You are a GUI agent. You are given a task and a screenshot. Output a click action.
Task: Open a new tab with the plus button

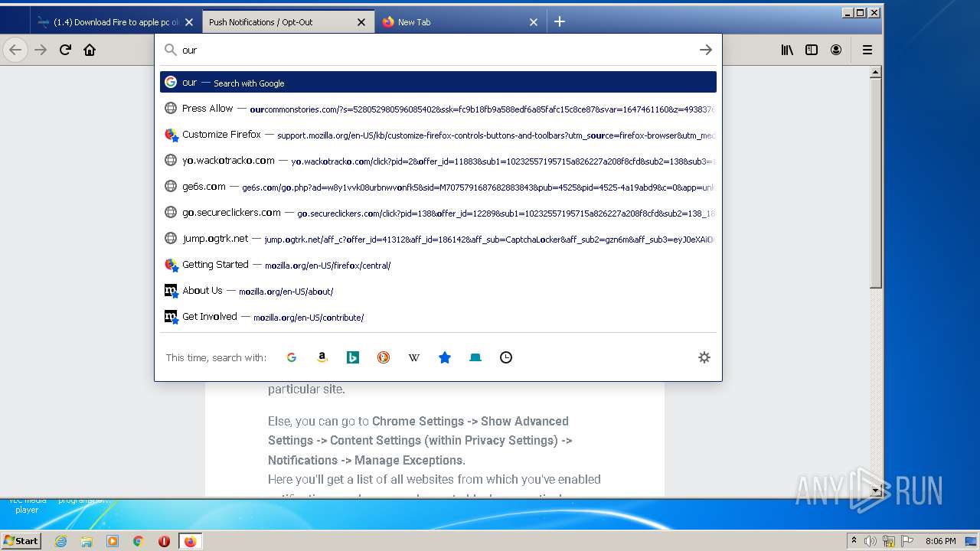pos(560,21)
